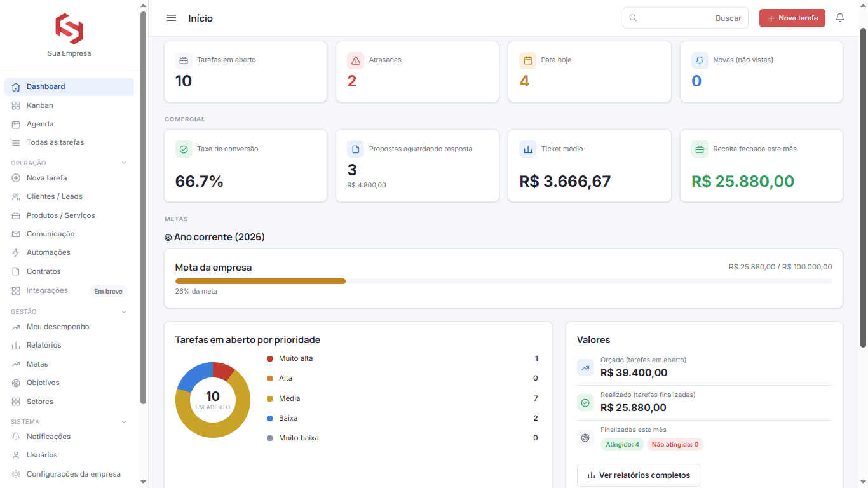Click the envelope icon next to Comunicação
The height and width of the screenshot is (488, 868).
16,234
